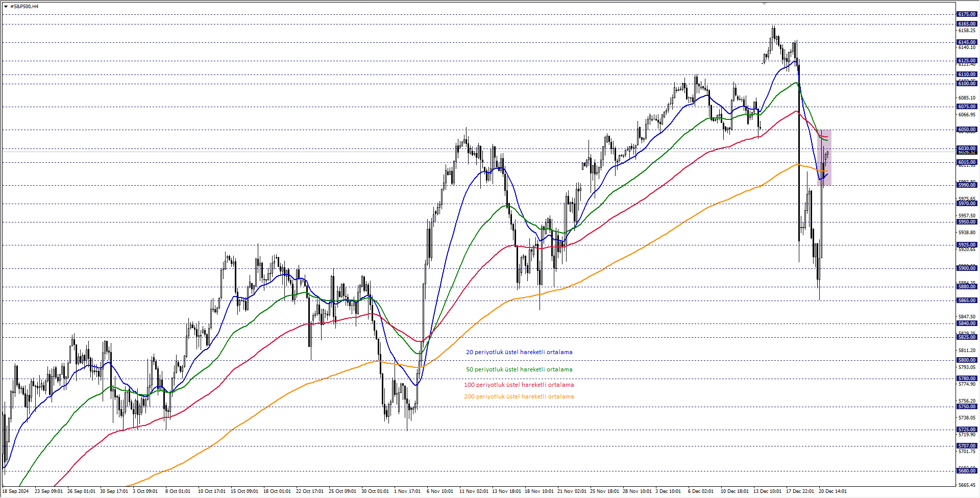Click the 5847.50 price scale value
Viewport: 980px width, 498px height.
point(967,317)
